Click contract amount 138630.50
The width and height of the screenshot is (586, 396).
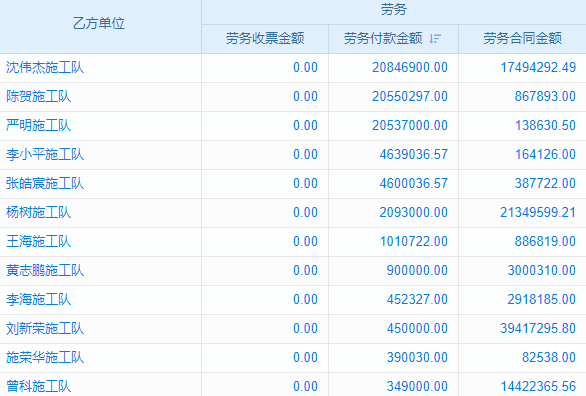545,126
